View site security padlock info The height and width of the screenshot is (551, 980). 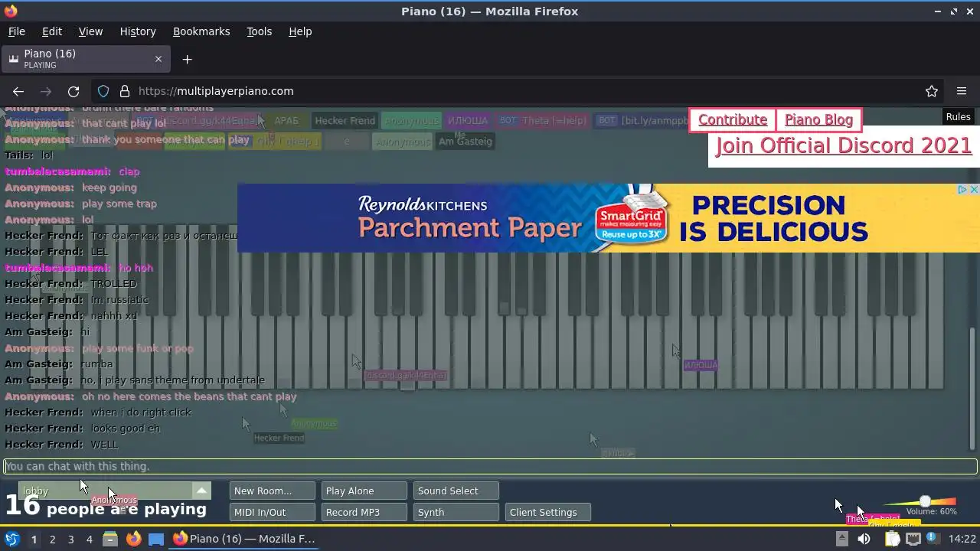[x=125, y=91]
